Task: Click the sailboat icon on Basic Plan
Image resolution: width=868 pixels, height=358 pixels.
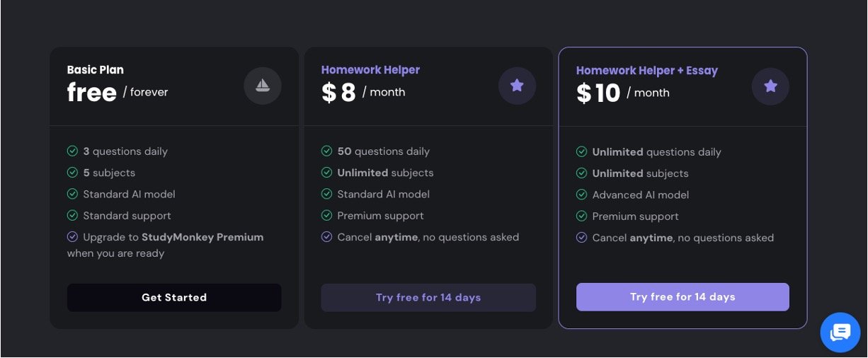Action: (263, 86)
